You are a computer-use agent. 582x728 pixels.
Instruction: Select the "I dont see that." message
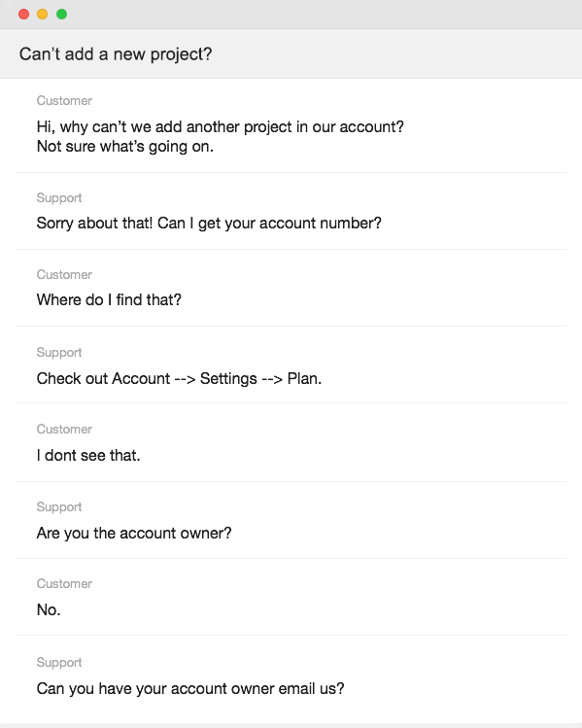pyautogui.click(x=88, y=456)
